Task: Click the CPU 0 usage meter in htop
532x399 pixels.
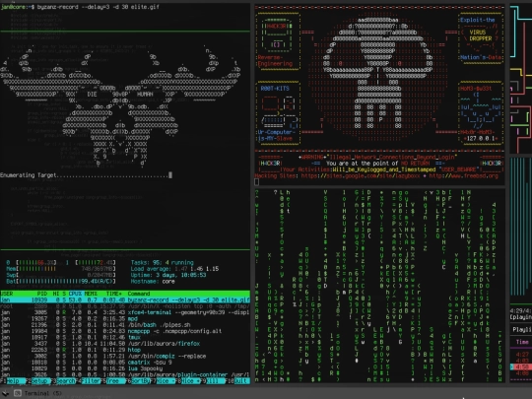Action: tap(32, 263)
